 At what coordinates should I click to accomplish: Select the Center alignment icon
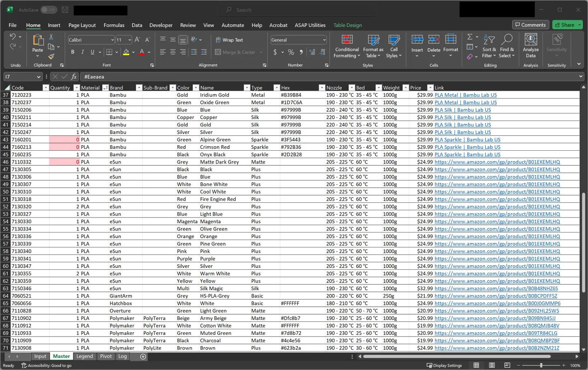(x=173, y=52)
